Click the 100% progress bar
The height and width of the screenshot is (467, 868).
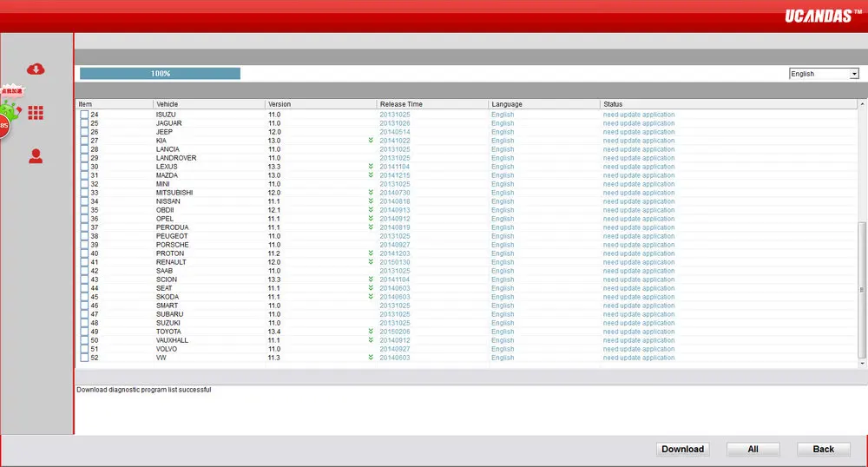coord(160,74)
